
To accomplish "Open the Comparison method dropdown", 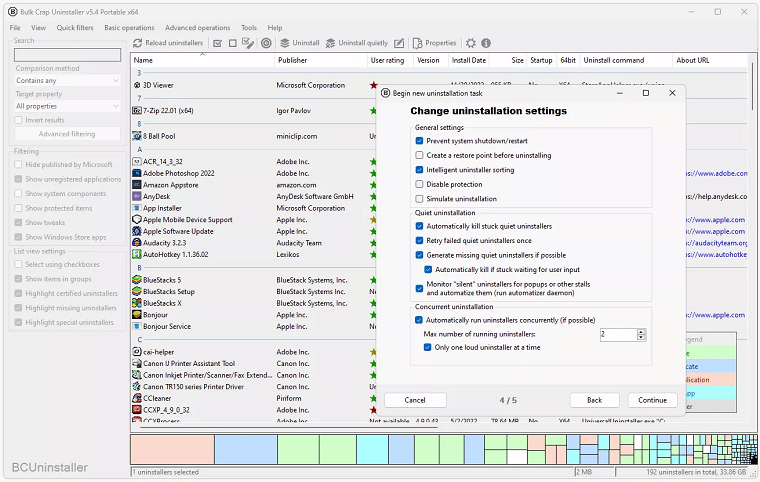I will click(x=67, y=80).
